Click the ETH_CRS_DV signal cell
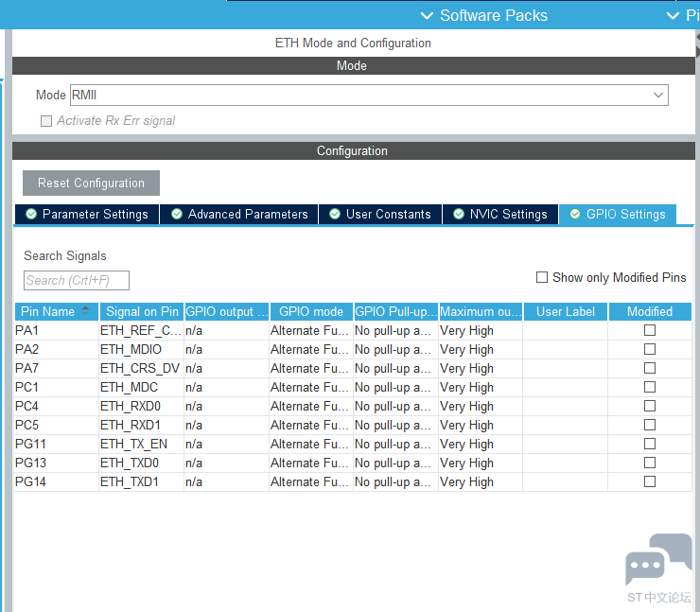The height and width of the screenshot is (612, 700). 141,369
